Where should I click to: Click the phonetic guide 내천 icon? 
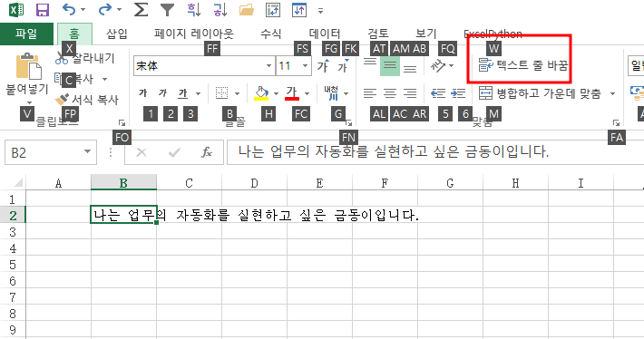[332, 93]
